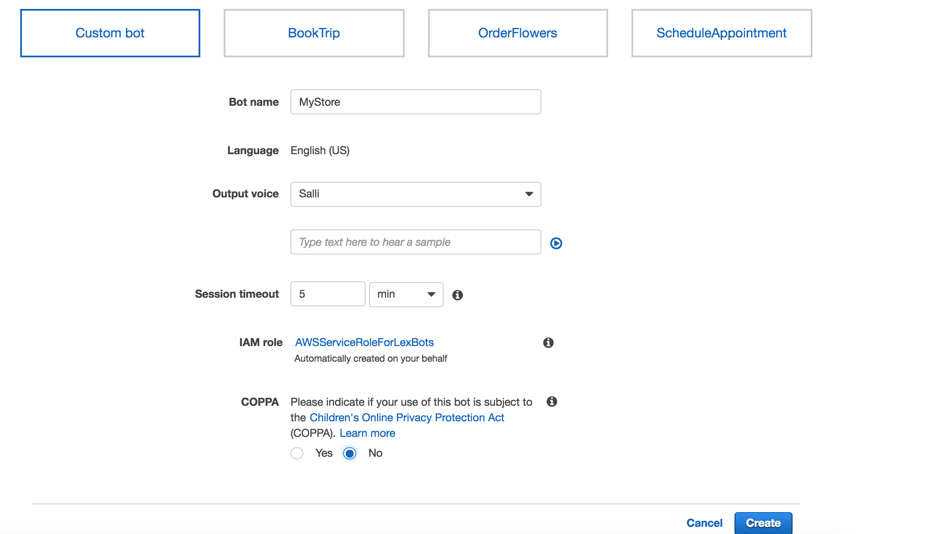The width and height of the screenshot is (940, 534).
Task: Pick the ScheduleAppointment sample bot
Action: 721,33
